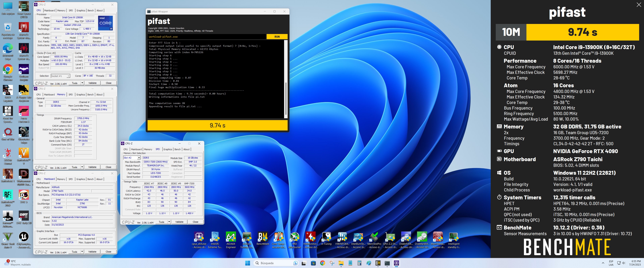This screenshot has width=644, height=268.
Task: Open Tools dropdown arrow in CPU-Z SPD window
Action: point(169,222)
